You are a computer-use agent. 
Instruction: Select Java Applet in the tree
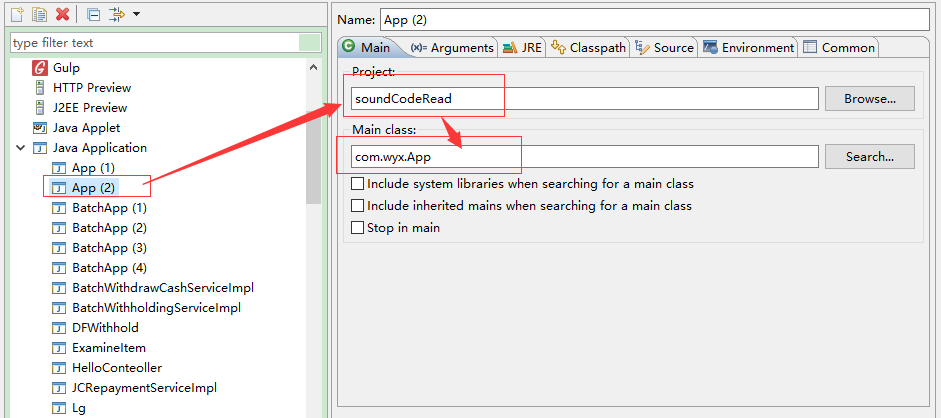click(x=86, y=128)
